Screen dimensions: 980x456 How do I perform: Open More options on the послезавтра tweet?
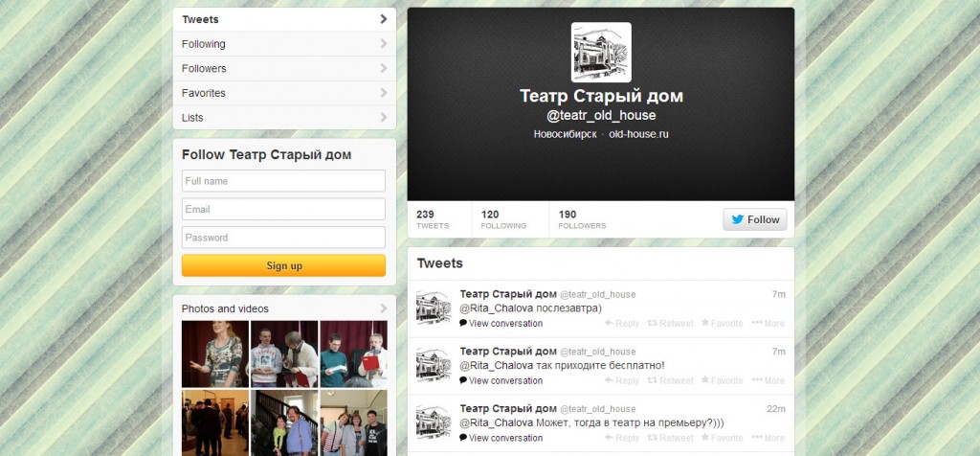click(x=768, y=324)
